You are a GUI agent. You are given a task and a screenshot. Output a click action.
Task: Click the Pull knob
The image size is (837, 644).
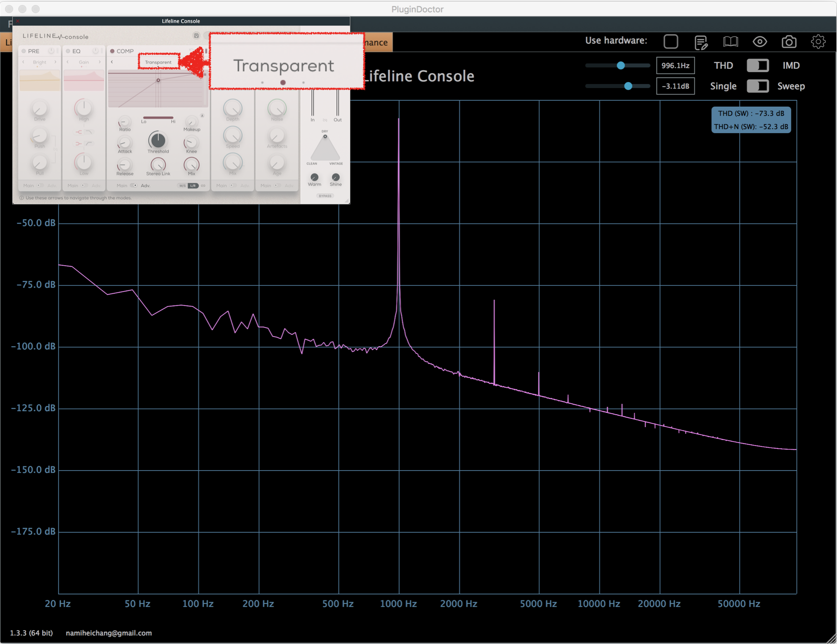point(40,162)
